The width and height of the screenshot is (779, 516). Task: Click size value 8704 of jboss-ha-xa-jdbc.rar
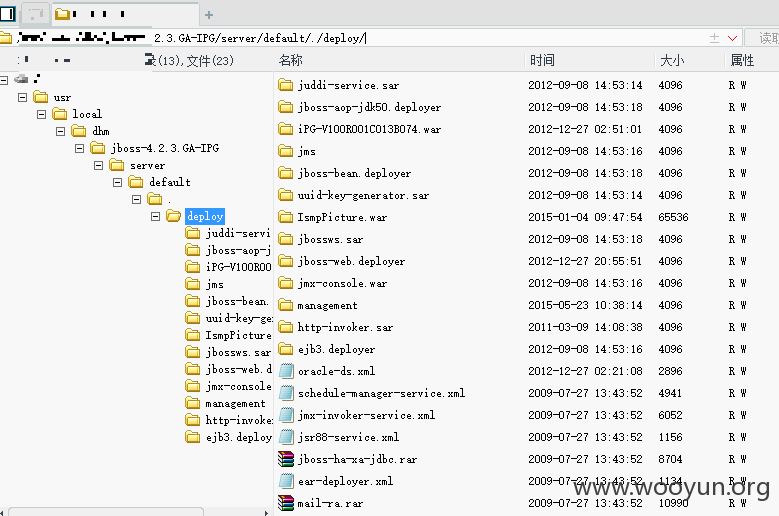pyautogui.click(x=670, y=459)
